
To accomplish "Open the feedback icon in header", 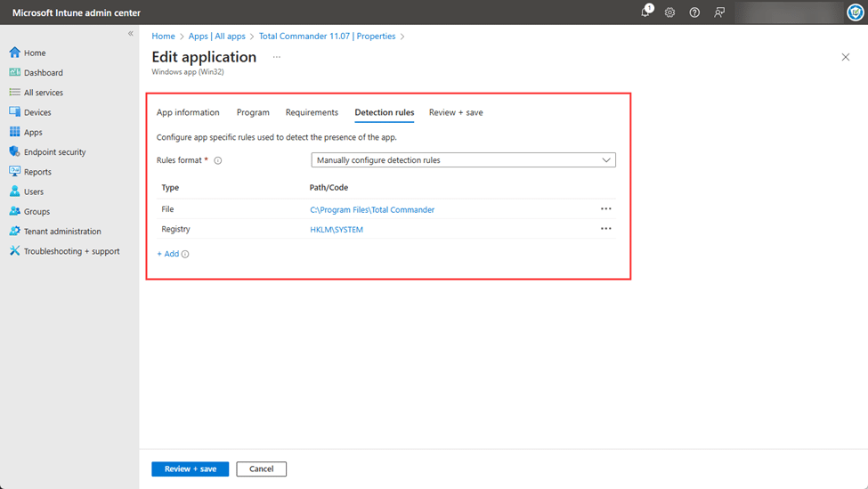I will coord(719,12).
